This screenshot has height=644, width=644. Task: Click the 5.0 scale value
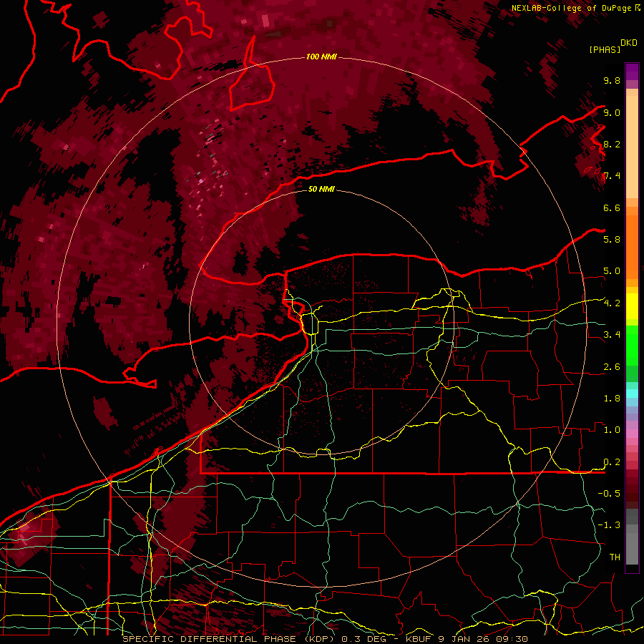click(612, 271)
